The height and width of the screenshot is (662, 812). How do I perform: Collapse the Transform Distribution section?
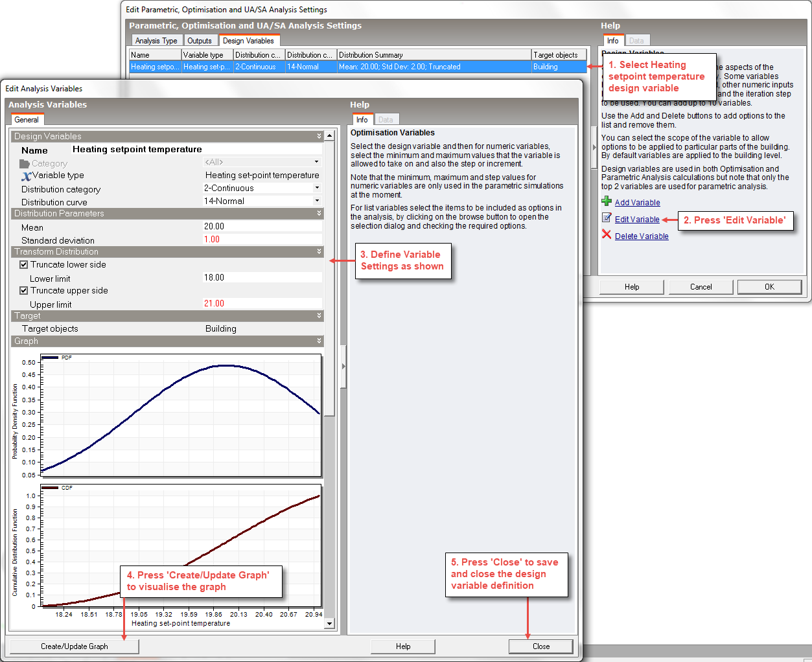click(x=319, y=251)
